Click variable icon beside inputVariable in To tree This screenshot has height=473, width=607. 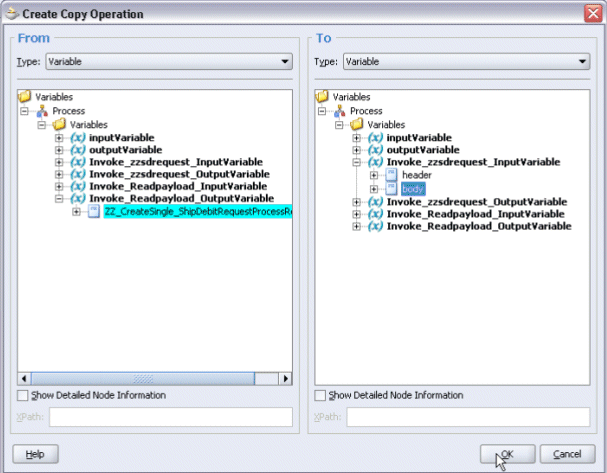[x=375, y=138]
